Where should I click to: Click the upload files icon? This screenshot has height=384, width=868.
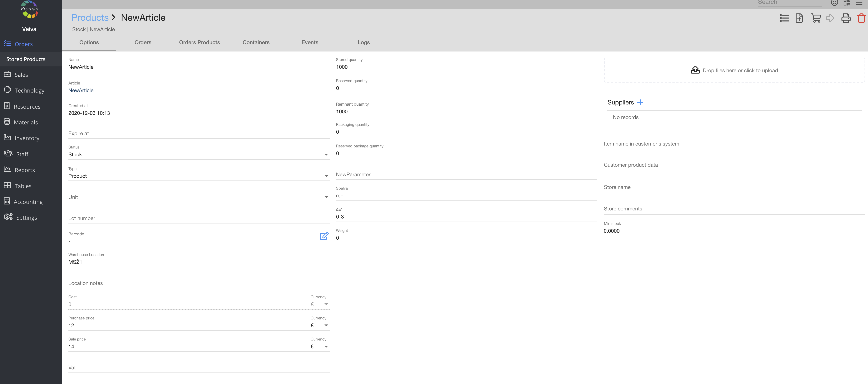(695, 70)
